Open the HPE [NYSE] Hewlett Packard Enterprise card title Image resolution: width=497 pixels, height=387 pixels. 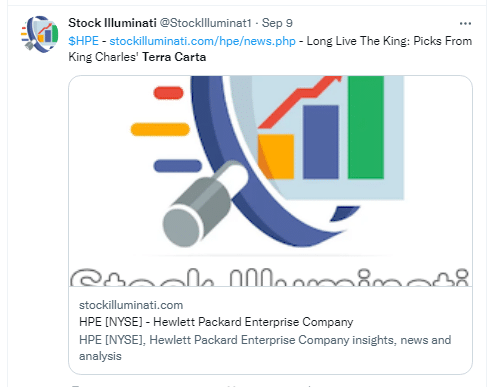click(x=216, y=322)
